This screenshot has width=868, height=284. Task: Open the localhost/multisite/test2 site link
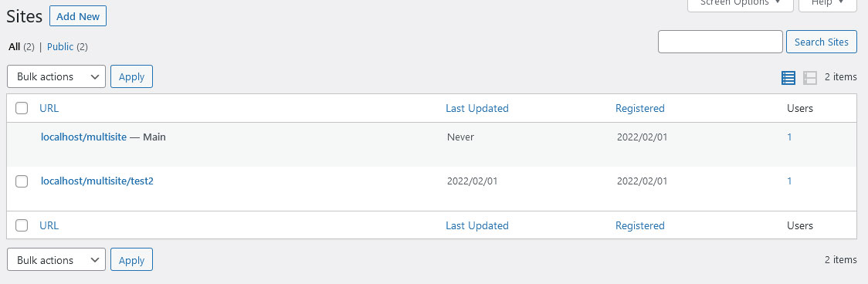pos(97,181)
